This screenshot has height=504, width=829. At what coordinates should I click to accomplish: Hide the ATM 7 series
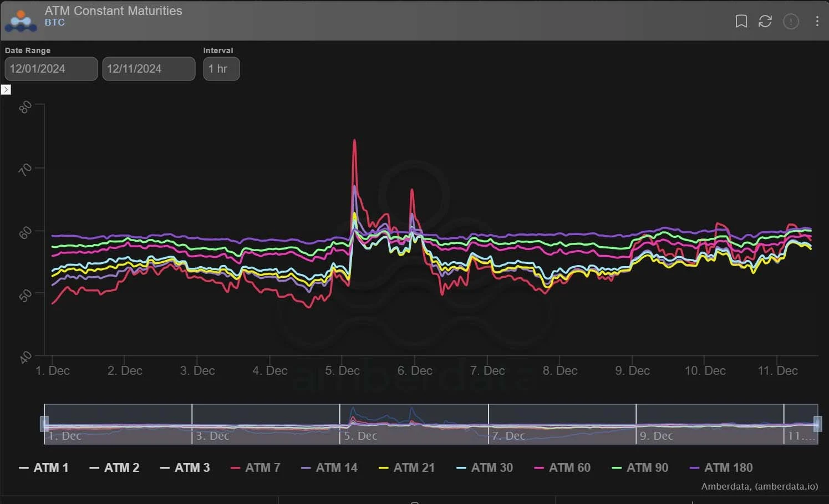point(256,467)
